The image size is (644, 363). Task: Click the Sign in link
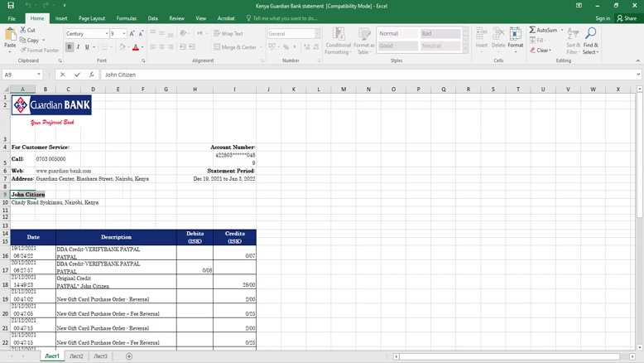tap(603, 18)
